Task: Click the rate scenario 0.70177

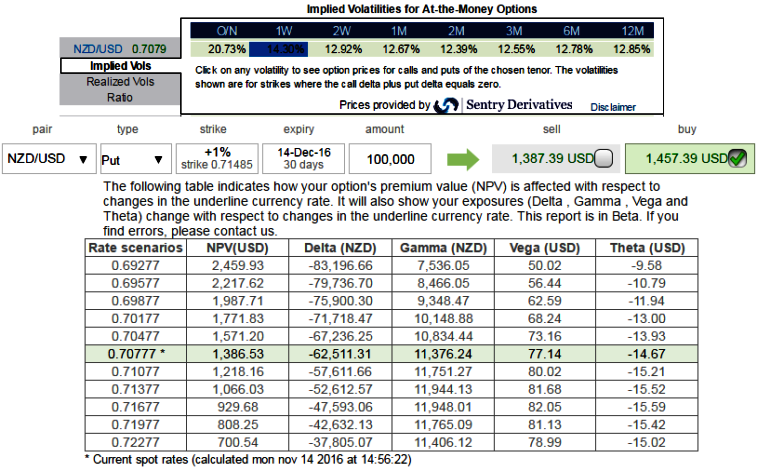Action: (x=136, y=319)
